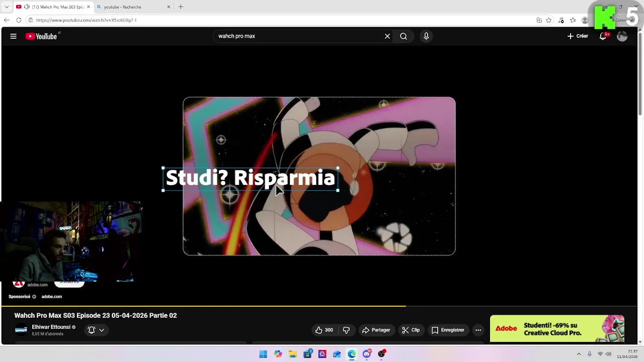
Task: Close the youtube - Recherche tab
Action: pyautogui.click(x=169, y=7)
